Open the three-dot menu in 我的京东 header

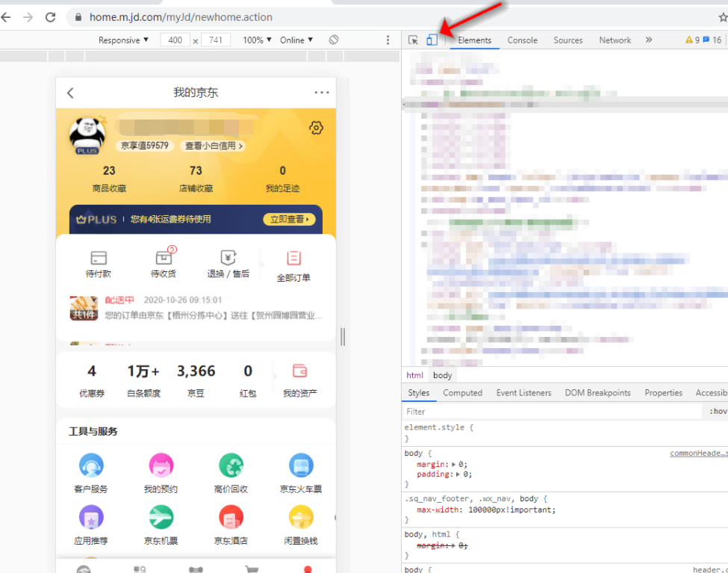click(x=321, y=93)
